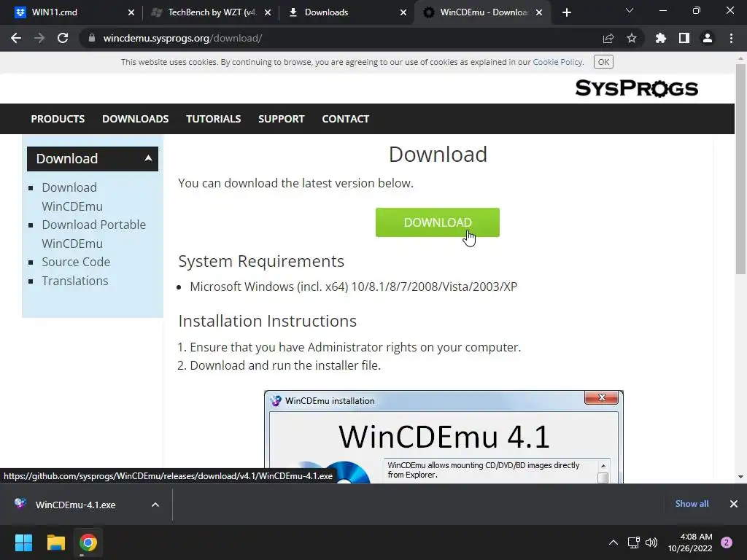Click the green DOWNLOAD button
Image resolution: width=747 pixels, height=560 pixels.
coord(438,222)
